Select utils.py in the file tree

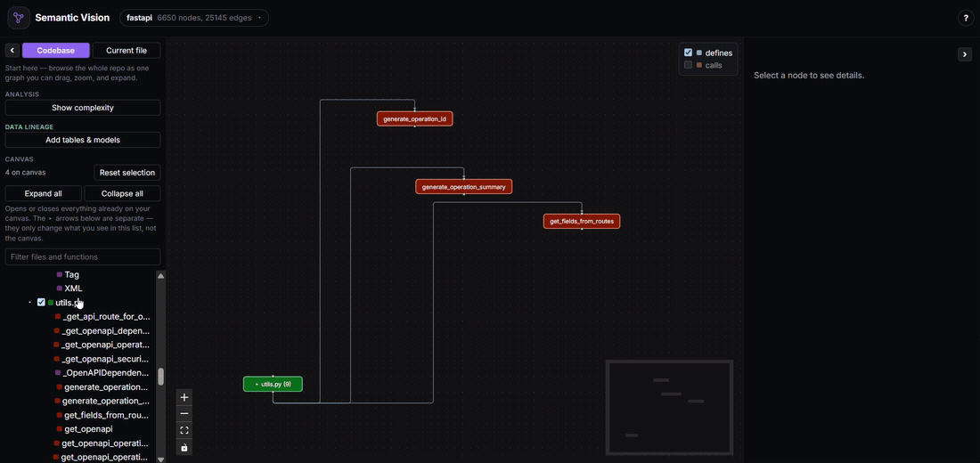(x=69, y=303)
